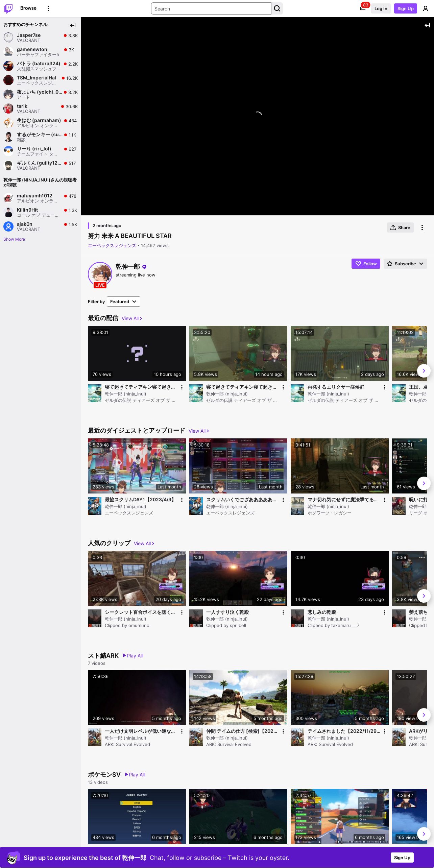Open the Featured filter dropdown

123,302
